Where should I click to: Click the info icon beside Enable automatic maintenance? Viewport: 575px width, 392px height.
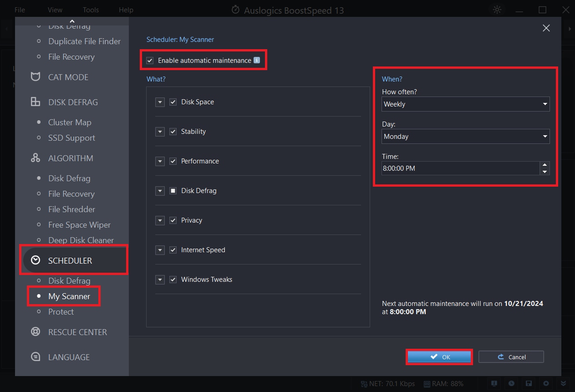point(257,60)
